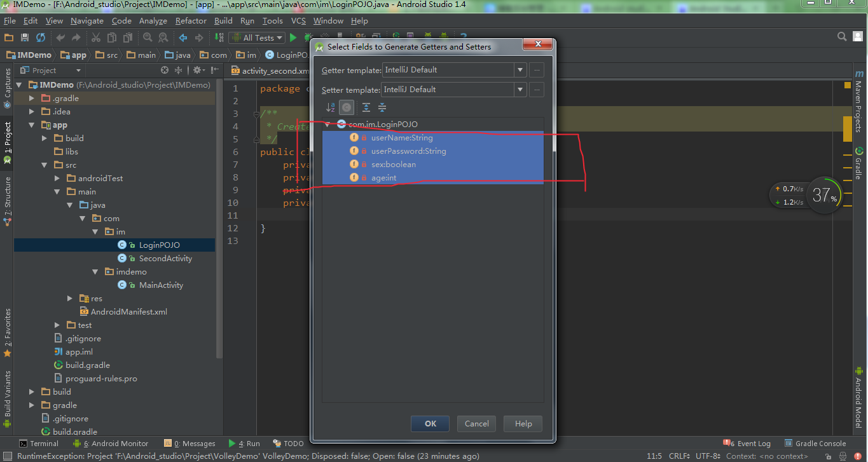Open the Terminal tool tab
The height and width of the screenshot is (462, 868).
pos(39,444)
